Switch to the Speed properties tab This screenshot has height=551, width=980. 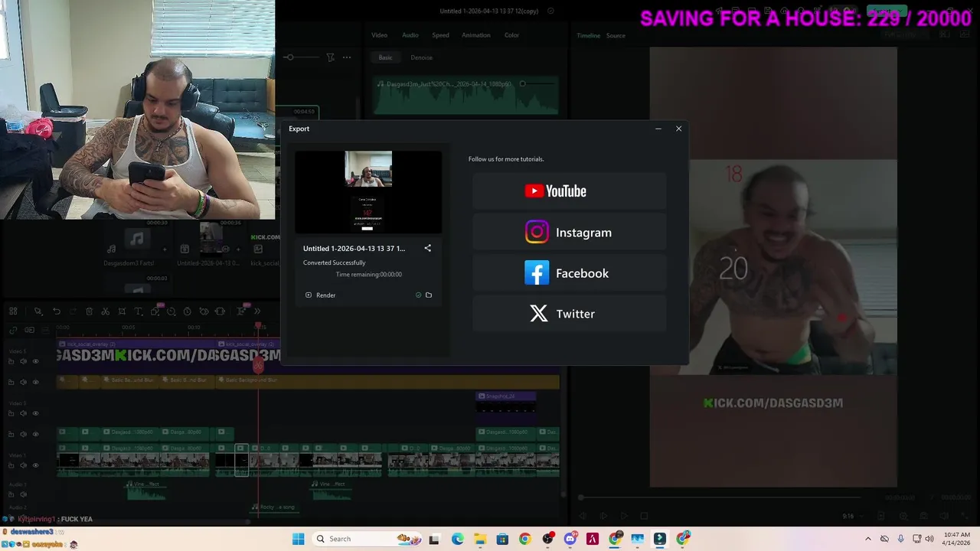440,35
